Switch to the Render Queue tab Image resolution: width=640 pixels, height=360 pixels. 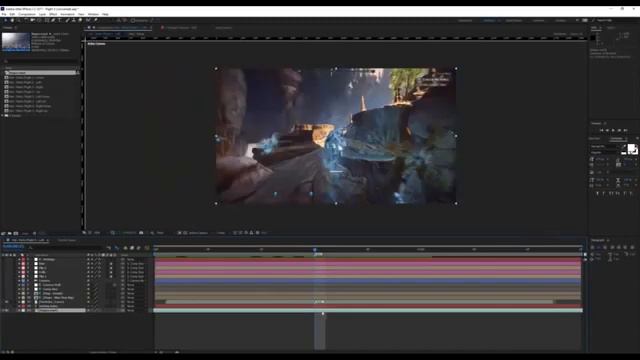67,240
